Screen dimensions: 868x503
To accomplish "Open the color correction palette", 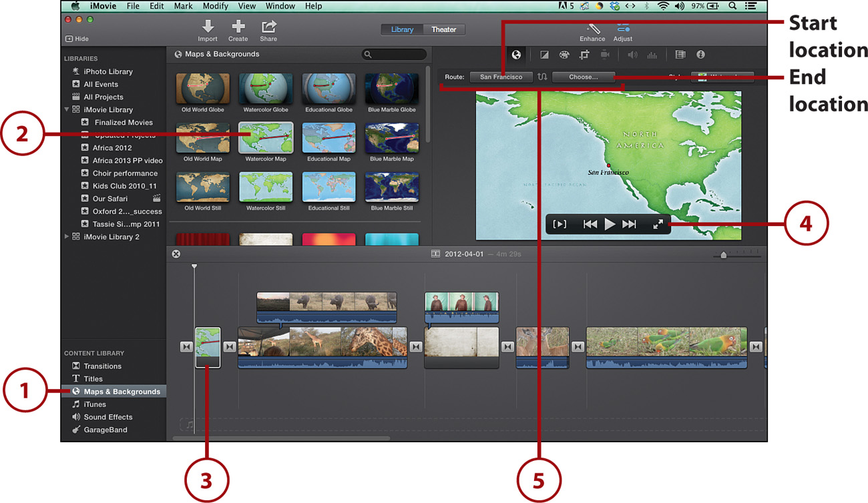I will (564, 55).
